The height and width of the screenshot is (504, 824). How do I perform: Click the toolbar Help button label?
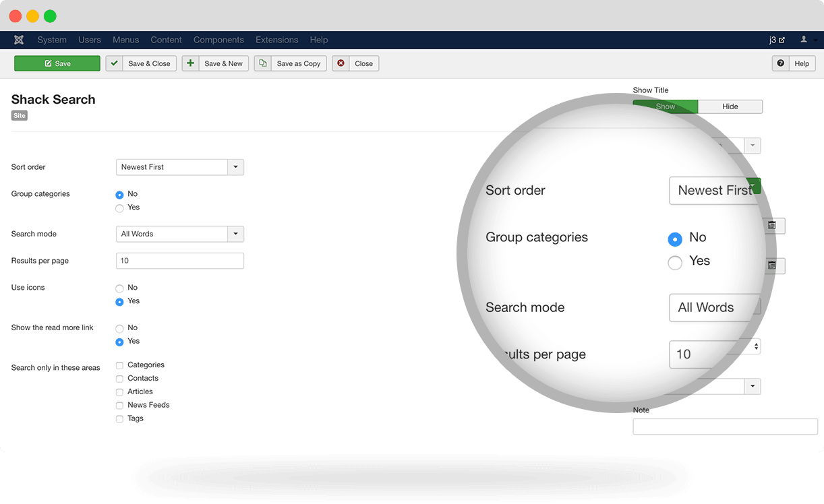coord(802,63)
